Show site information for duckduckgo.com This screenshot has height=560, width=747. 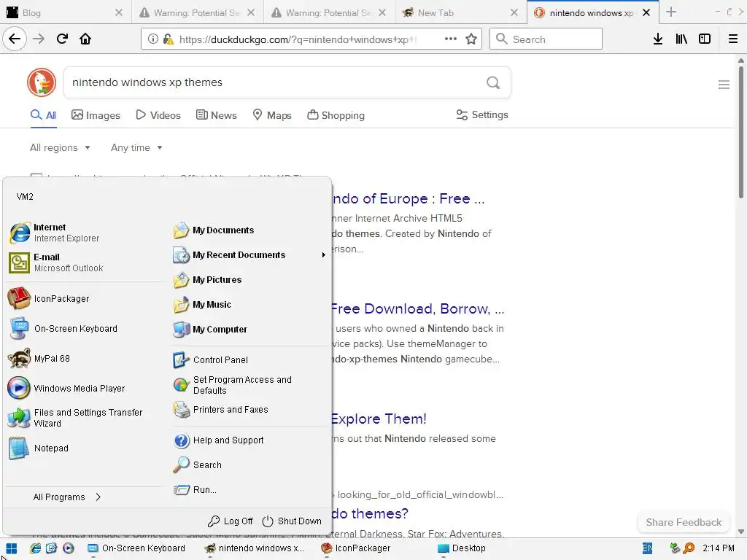pyautogui.click(x=152, y=39)
